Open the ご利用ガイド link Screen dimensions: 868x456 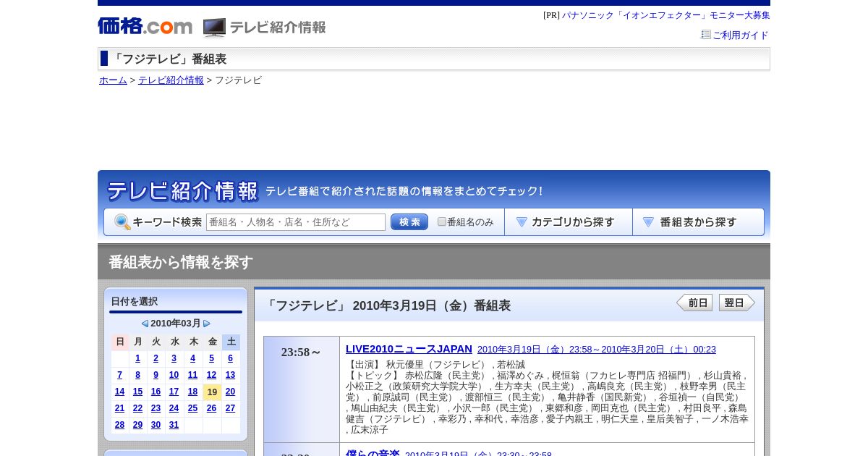click(741, 35)
